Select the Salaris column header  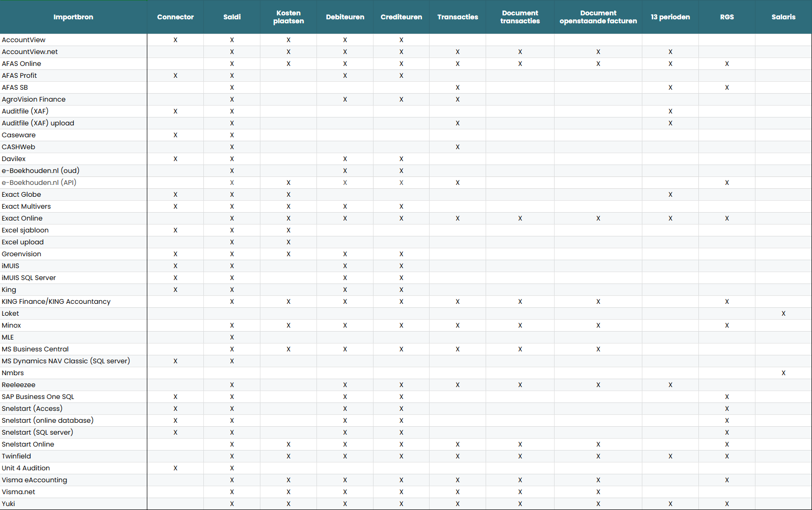tap(783, 17)
